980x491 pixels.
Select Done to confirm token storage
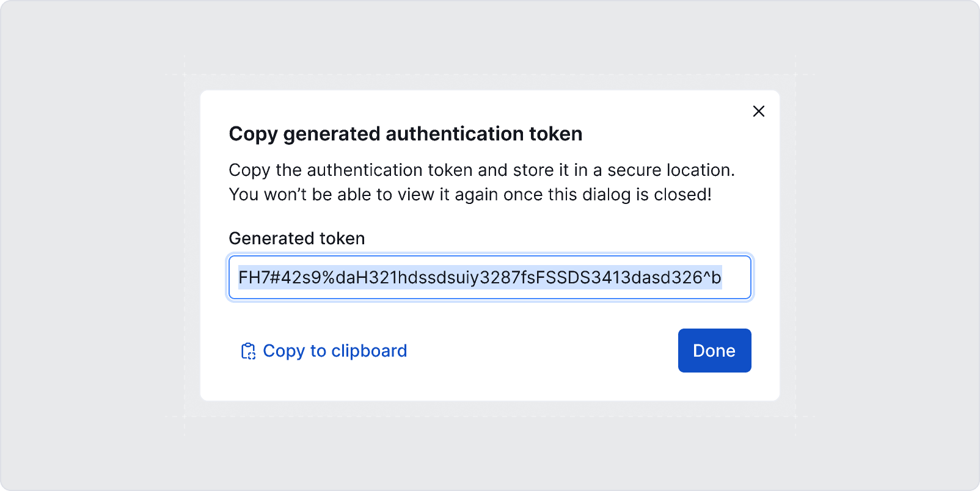tap(714, 351)
